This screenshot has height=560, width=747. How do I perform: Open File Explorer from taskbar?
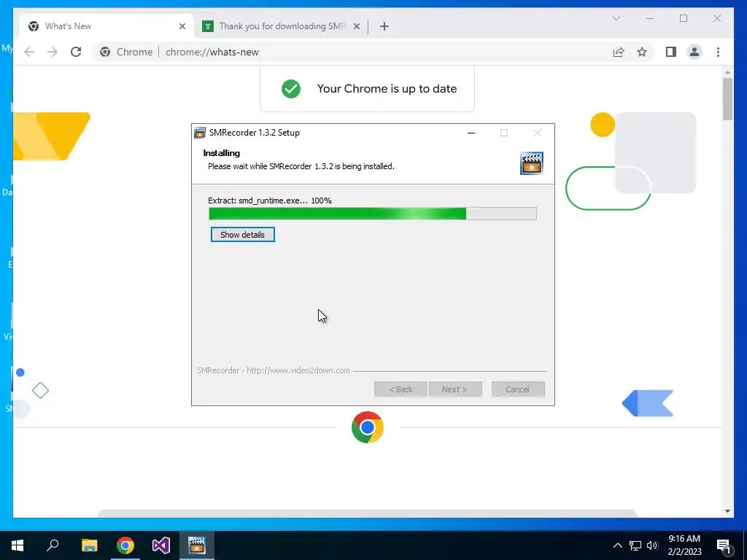coord(89,545)
